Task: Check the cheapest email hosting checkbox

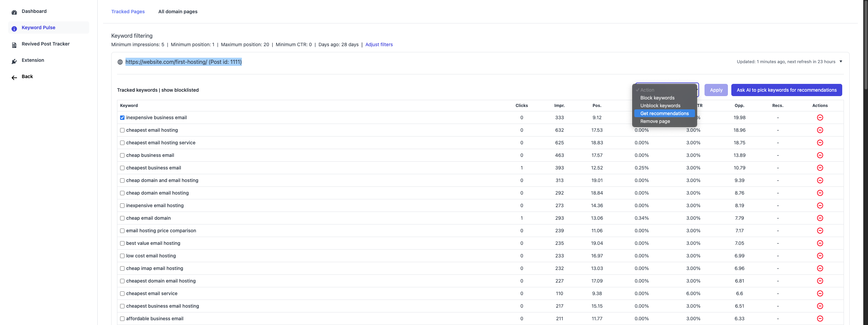Action: click(x=122, y=130)
